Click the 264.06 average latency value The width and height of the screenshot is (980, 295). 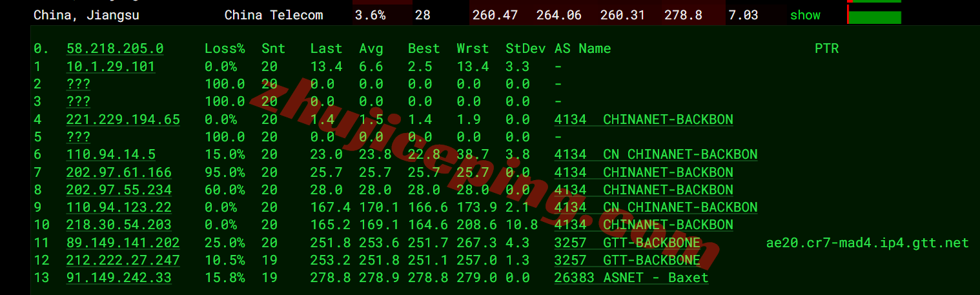[558, 15]
